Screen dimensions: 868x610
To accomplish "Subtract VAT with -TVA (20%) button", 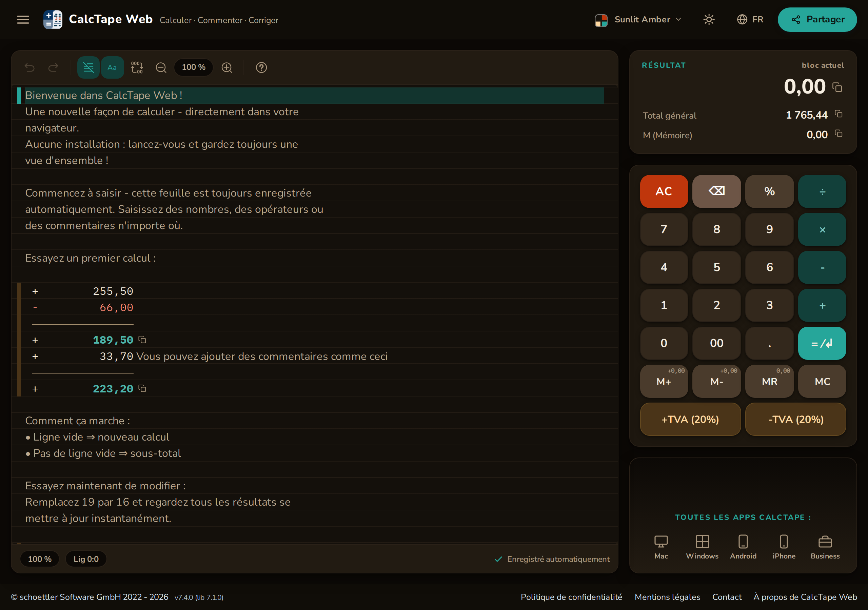I will 796,419.
